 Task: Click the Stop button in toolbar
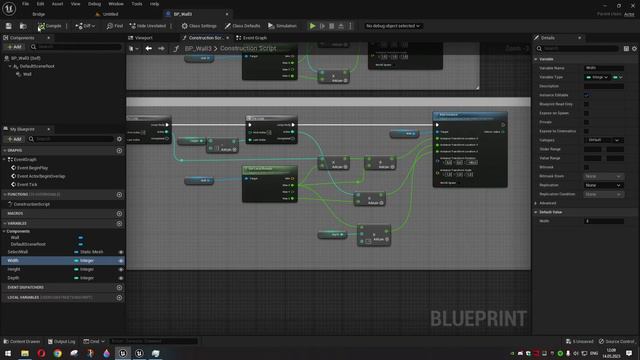point(332,26)
